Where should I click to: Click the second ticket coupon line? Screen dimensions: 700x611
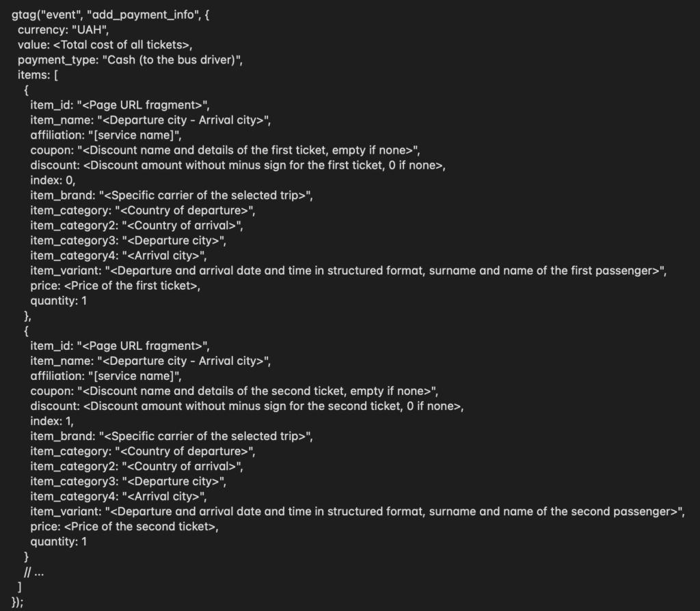click(x=234, y=392)
